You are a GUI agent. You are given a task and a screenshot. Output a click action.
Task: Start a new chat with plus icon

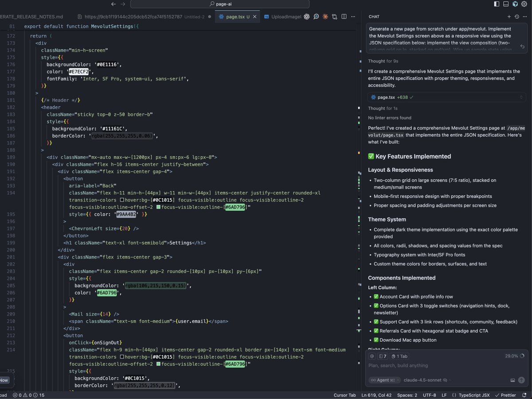pos(509,16)
